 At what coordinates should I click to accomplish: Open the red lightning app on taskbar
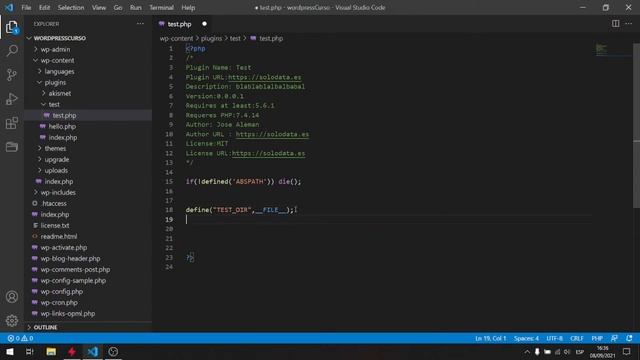72,351
